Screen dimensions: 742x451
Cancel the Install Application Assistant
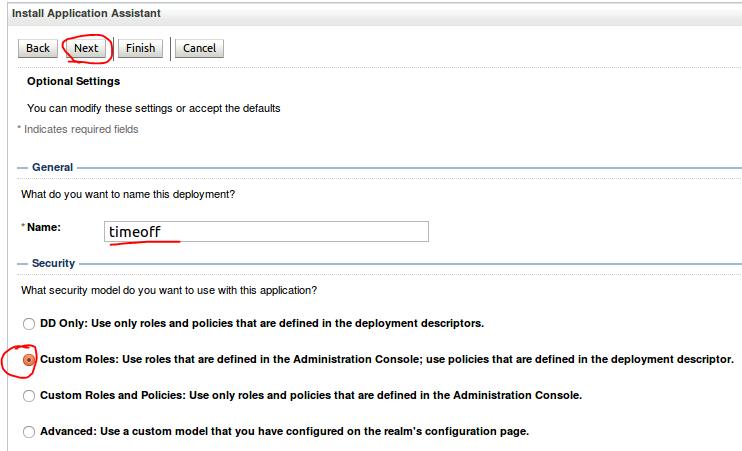pos(199,48)
